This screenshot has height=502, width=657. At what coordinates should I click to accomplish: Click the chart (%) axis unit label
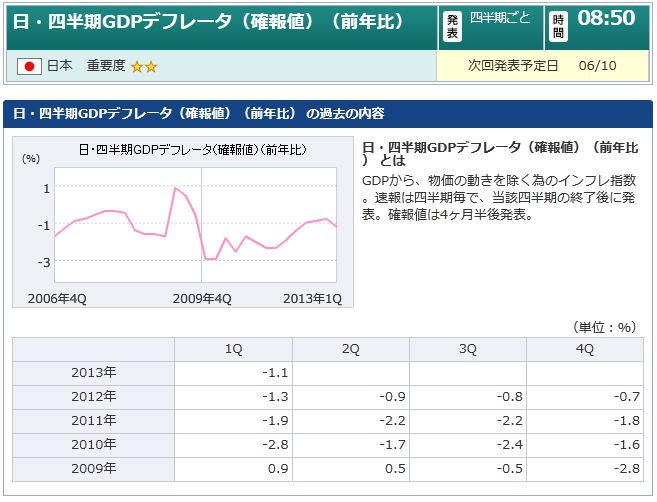31,159
